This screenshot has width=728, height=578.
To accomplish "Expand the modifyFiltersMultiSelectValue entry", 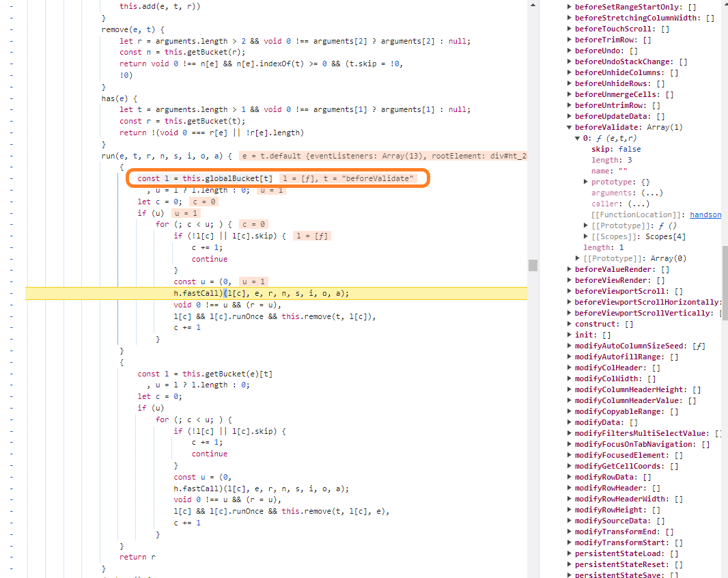I will [x=569, y=433].
